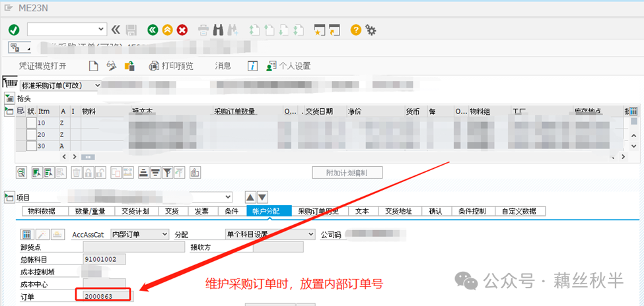Image resolution: width=644 pixels, height=306 pixels.
Task: Click the double-chevron collapse icon beside command field
Action: tap(116, 30)
